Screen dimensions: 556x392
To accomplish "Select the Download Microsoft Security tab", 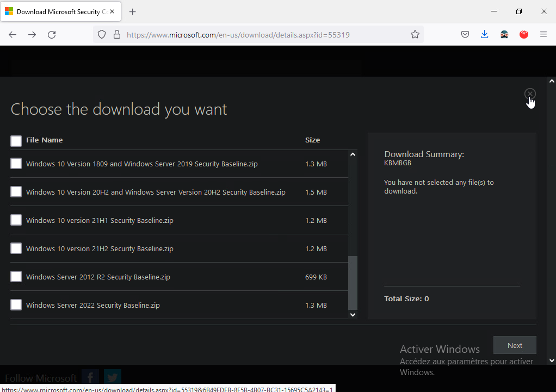I will tap(54, 12).
